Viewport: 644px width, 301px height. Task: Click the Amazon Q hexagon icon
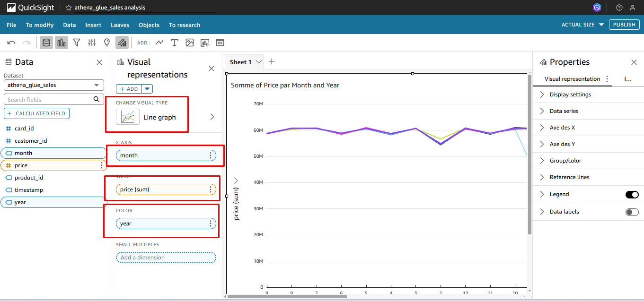pyautogui.click(x=597, y=8)
